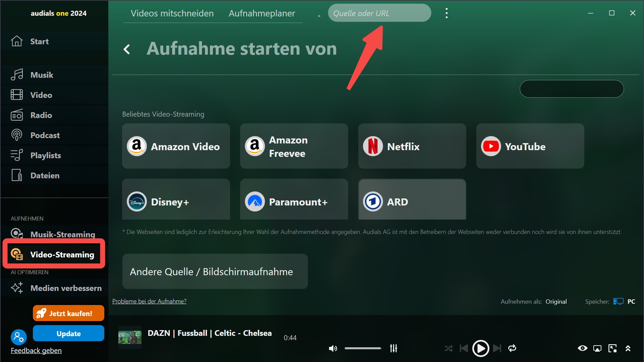Switch to Aufnahmeplaner tab
This screenshot has width=644, height=362.
262,13
